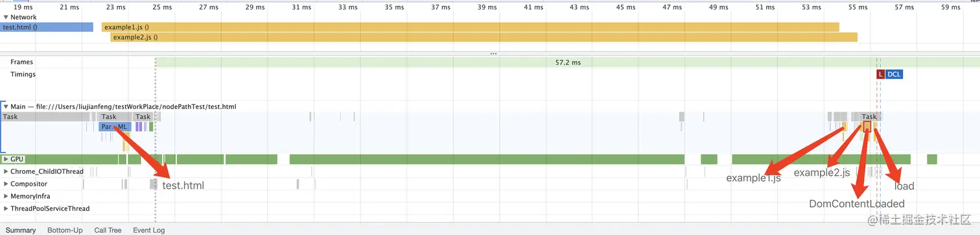
Task: Click the 45 ms ruler label
Action: 626,7
